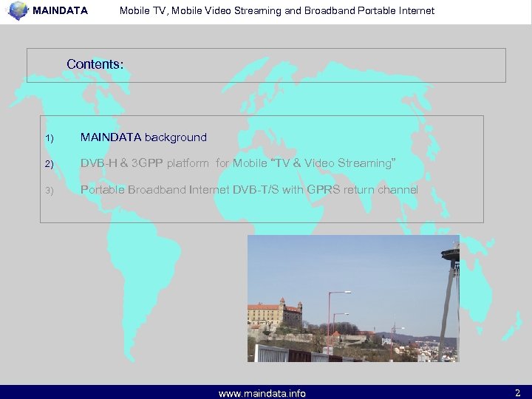Click the MAINDATA brand name in header
Image resolution: width=532 pixels, height=399 pixels.
61,10
